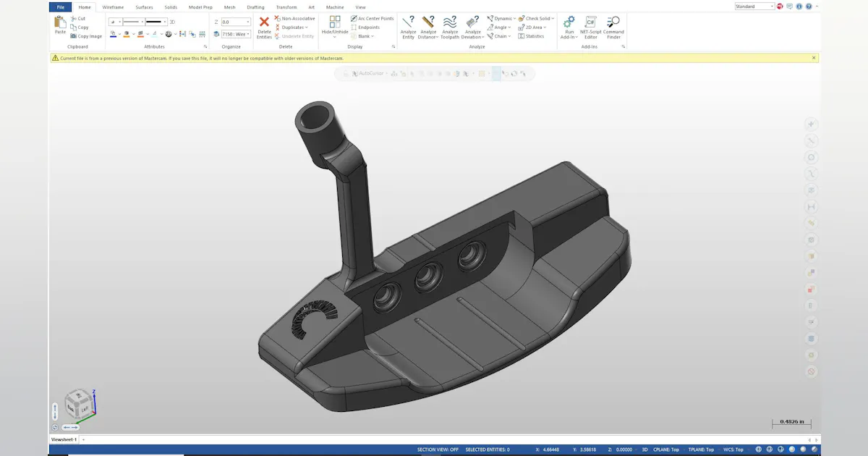
Task: Dismiss the yellow compatibility warning bar
Action: point(814,58)
